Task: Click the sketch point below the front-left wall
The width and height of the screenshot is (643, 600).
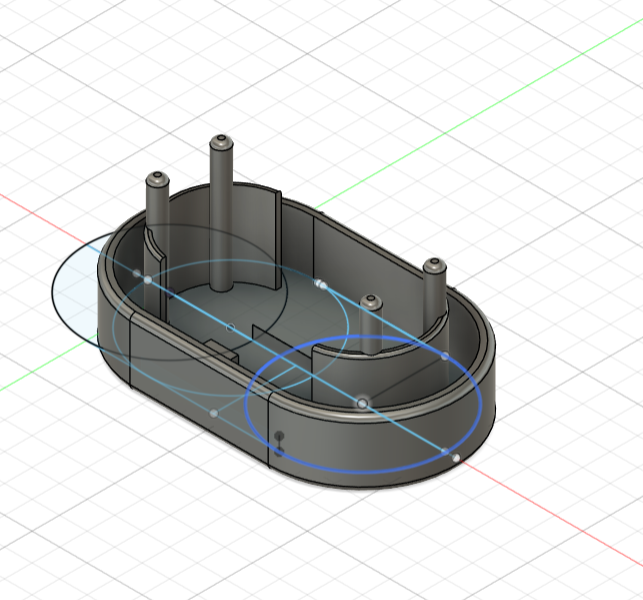Action: pyautogui.click(x=214, y=413)
